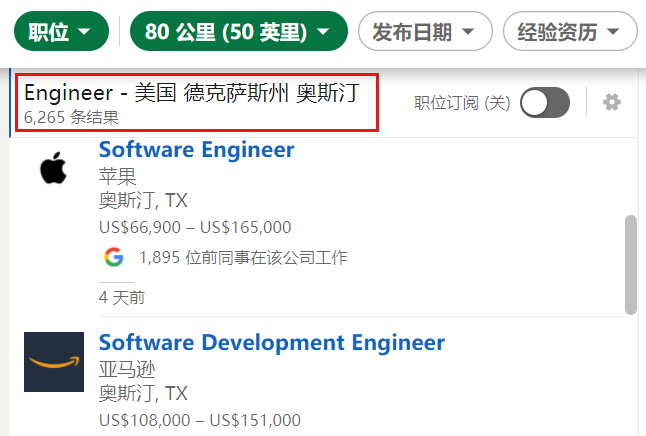
Task: Click the 1,895 位前同事在该公司工作 text
Action: 243,258
